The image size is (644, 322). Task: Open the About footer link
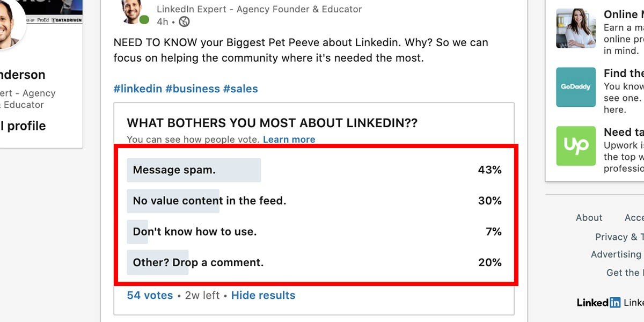(x=589, y=217)
